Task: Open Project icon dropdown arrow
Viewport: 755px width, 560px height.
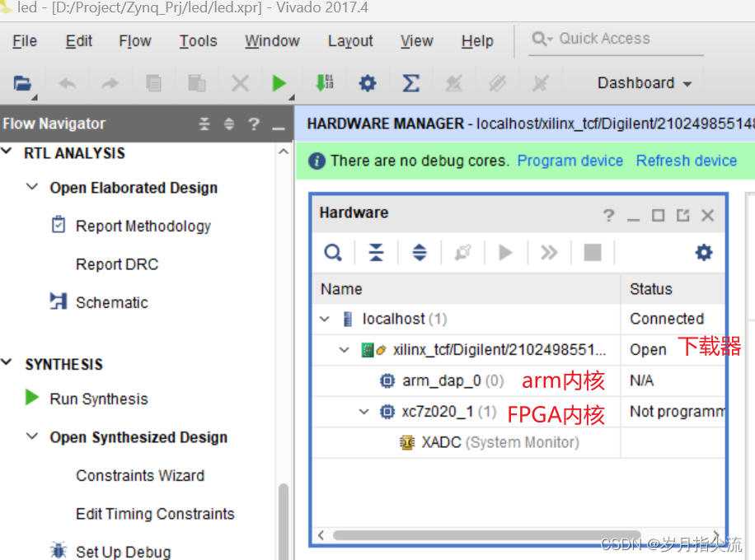Action: pyautogui.click(x=34, y=98)
